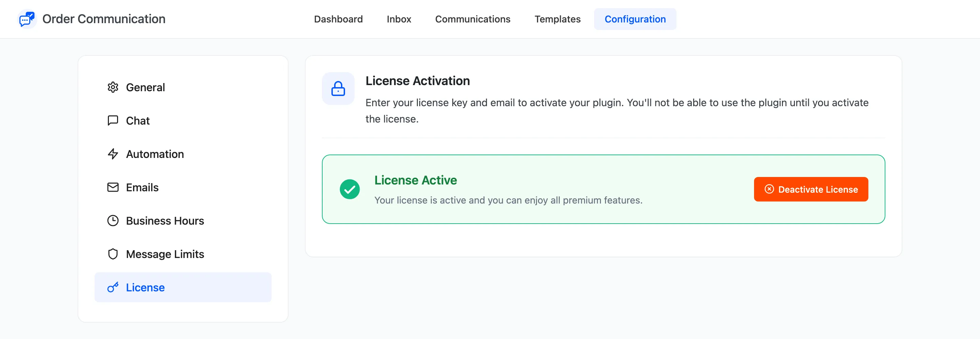Click the speech bubble icon beside Chat
This screenshot has height=339, width=980.
click(x=113, y=120)
